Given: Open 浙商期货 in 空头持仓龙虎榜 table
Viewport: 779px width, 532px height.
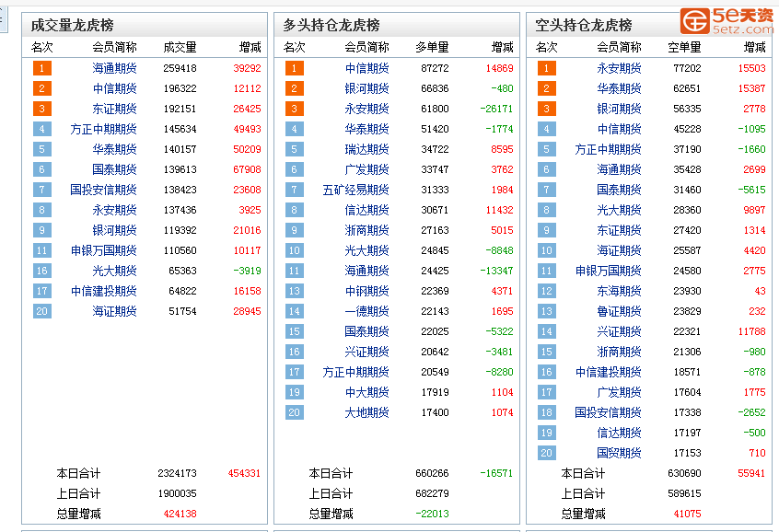Looking at the screenshot, I should [619, 352].
